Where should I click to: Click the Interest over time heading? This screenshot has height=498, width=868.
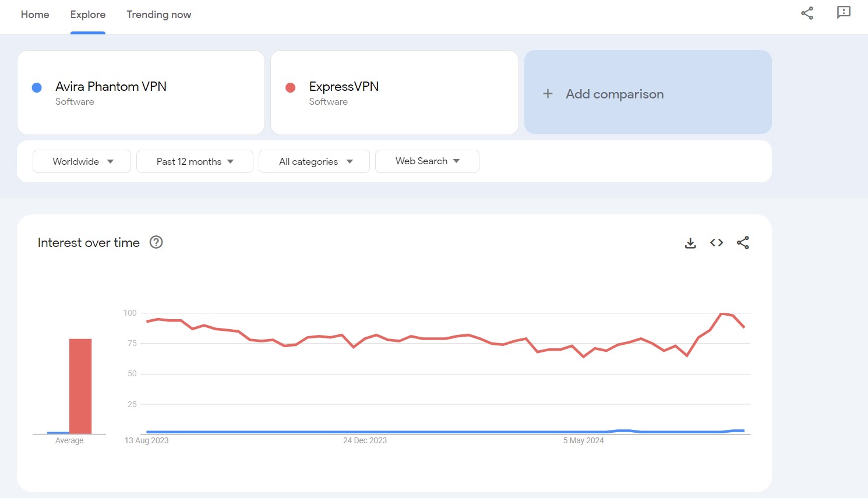[89, 243]
